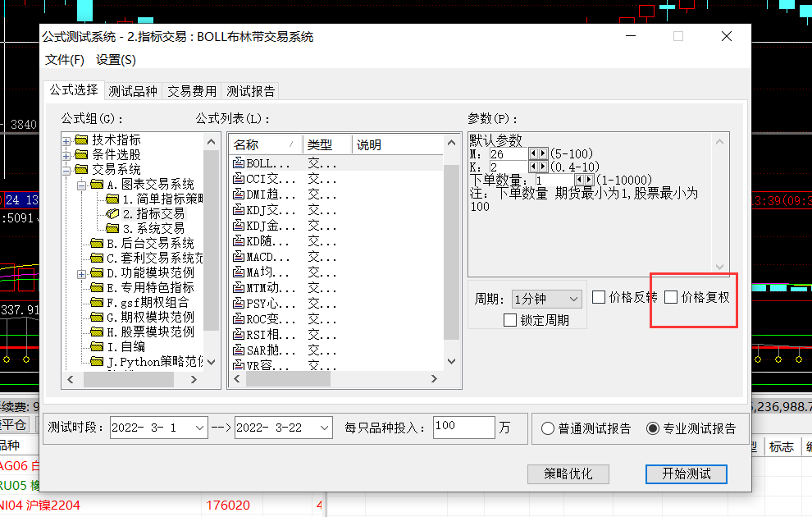Click folder icon for J.Python策略范例

97,362
